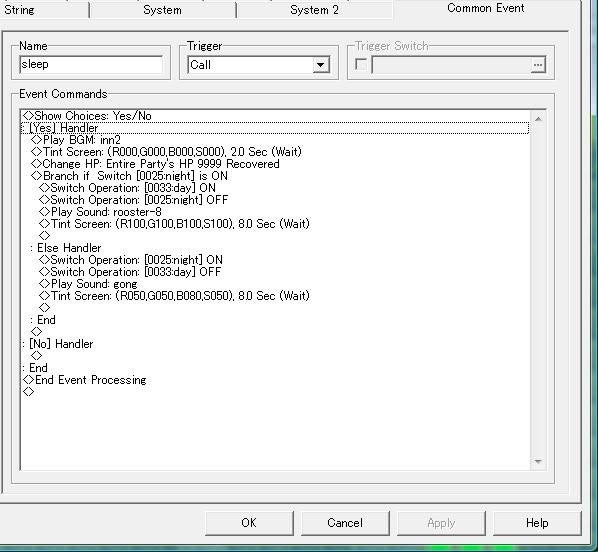The width and height of the screenshot is (598, 552).
Task: Select the Common Event tab
Action: click(x=485, y=8)
